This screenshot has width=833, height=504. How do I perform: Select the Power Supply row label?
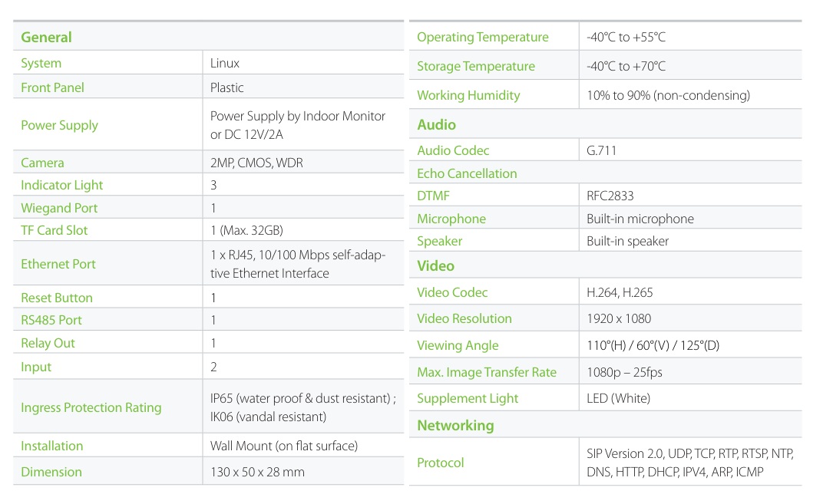59,125
